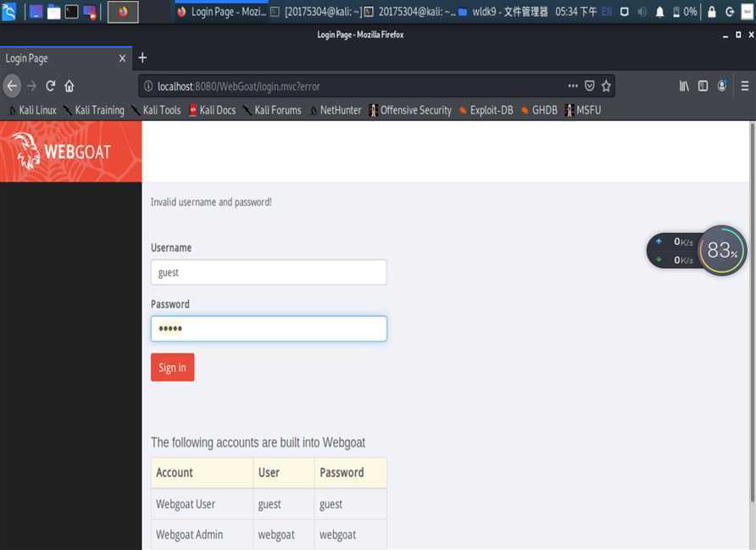The height and width of the screenshot is (550, 756).
Task: Click the Sign in button
Action: coord(172,367)
